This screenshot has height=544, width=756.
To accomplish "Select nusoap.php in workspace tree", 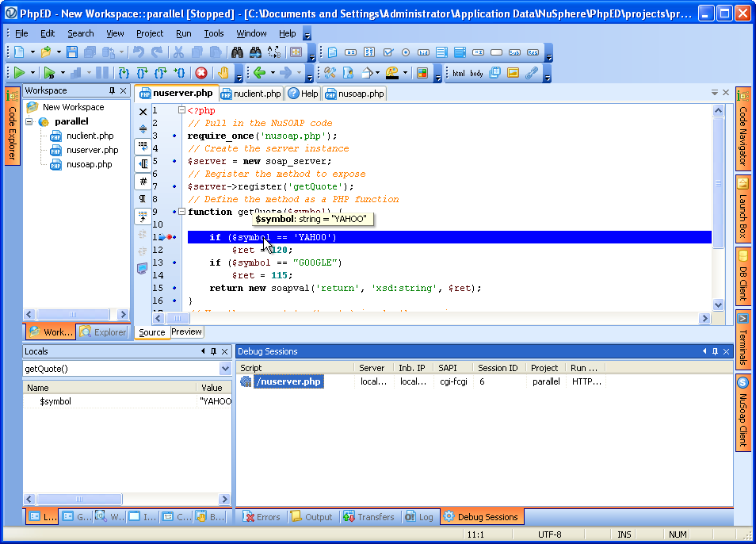I will (x=89, y=164).
